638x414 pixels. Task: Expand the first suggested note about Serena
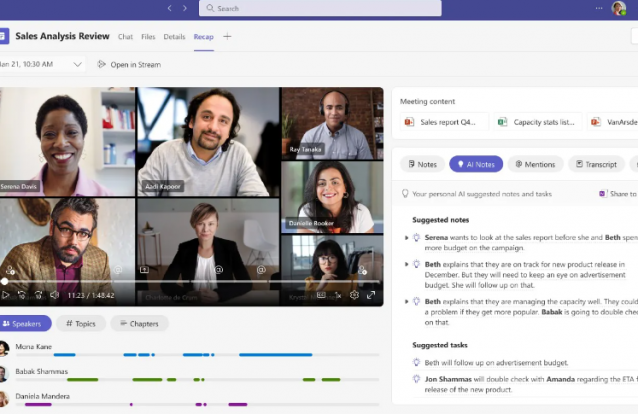[x=405, y=237]
